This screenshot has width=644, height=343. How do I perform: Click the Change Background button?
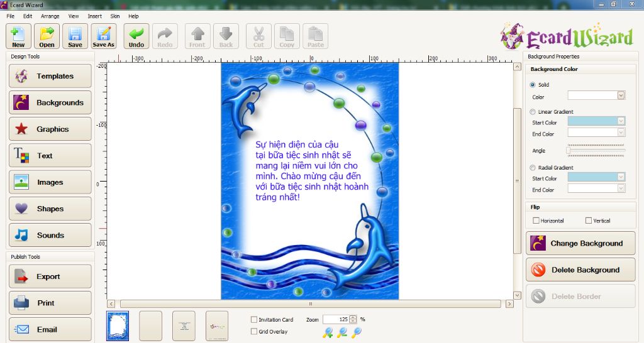pyautogui.click(x=580, y=243)
